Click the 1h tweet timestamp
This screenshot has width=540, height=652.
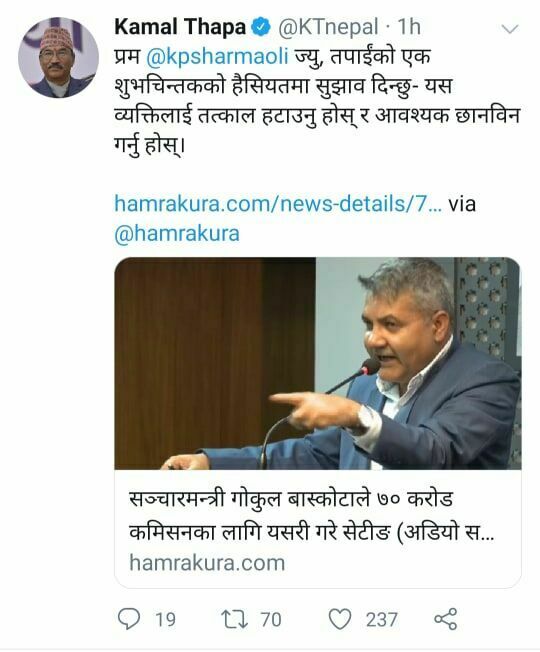pos(409,27)
